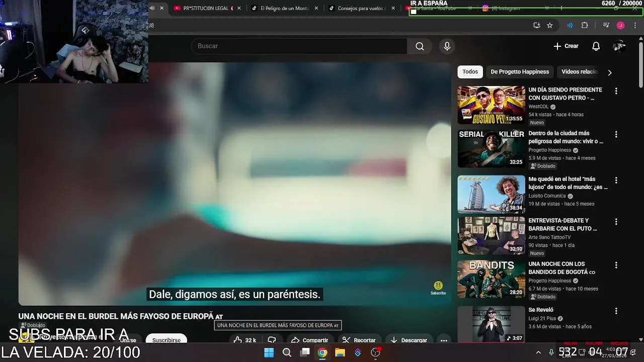This screenshot has height=362, width=644.
Task: Open the Windows Start menu
Action: coord(269,352)
